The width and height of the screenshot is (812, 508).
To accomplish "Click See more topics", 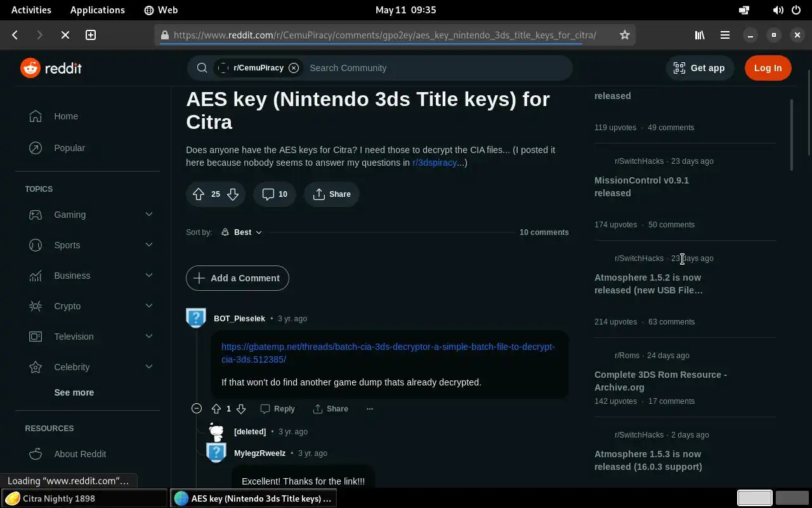I will pyautogui.click(x=74, y=392).
